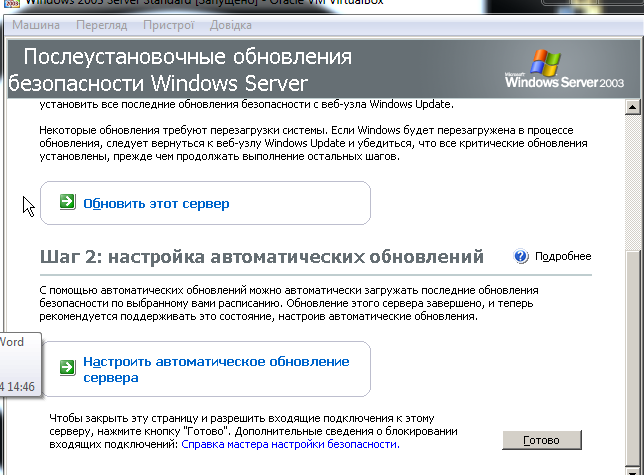Click the Обновить этот сервер link

[156, 204]
